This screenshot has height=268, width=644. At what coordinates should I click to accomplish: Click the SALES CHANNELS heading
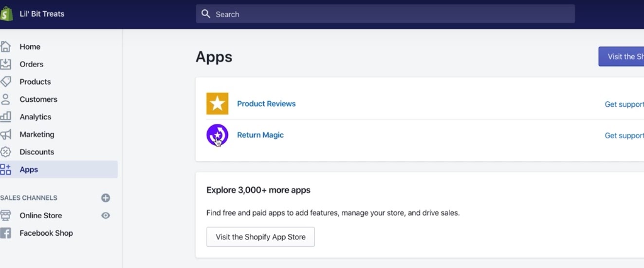[x=29, y=198]
